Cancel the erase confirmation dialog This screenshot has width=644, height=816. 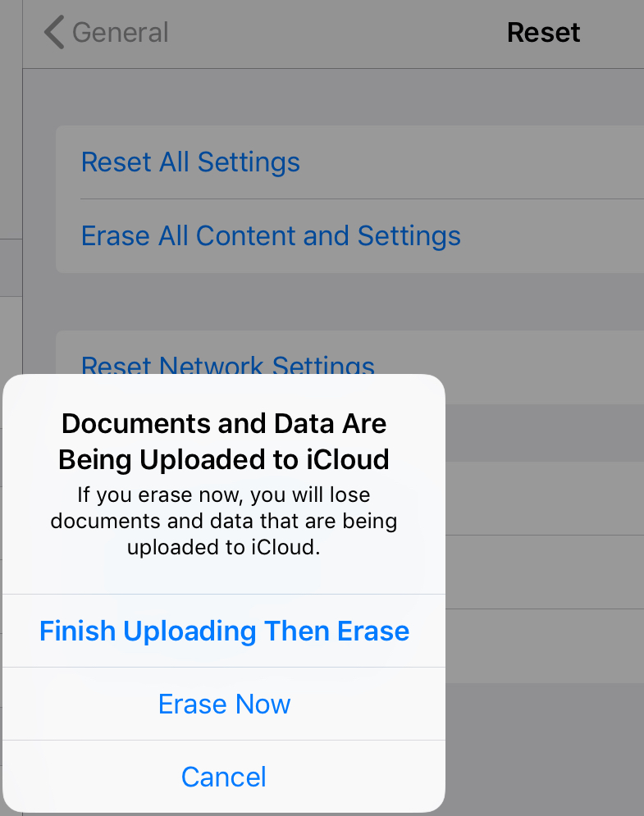point(224,777)
